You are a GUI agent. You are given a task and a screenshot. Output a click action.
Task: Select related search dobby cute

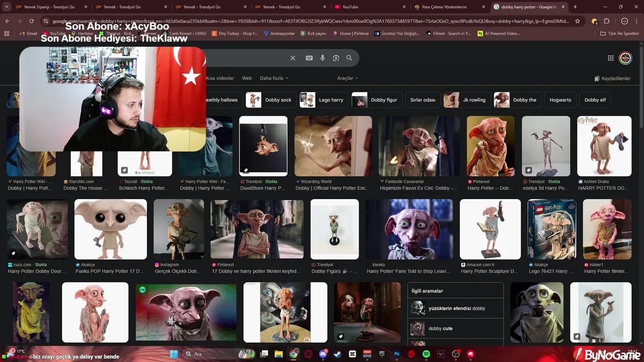tap(456, 328)
